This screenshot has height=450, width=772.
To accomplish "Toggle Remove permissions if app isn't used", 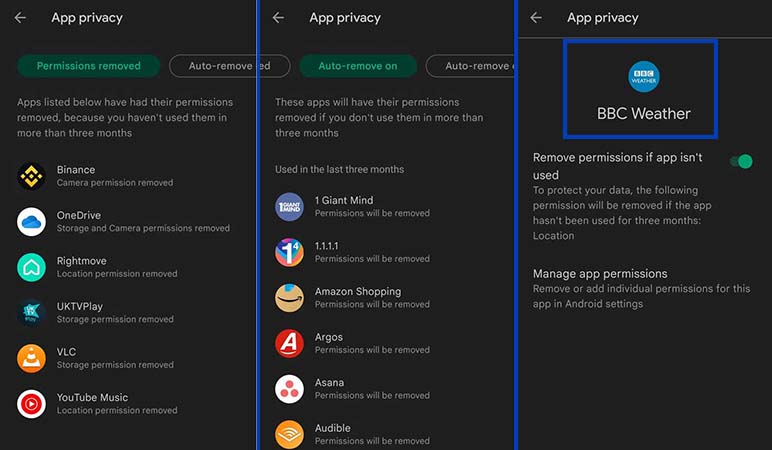I will [x=741, y=161].
